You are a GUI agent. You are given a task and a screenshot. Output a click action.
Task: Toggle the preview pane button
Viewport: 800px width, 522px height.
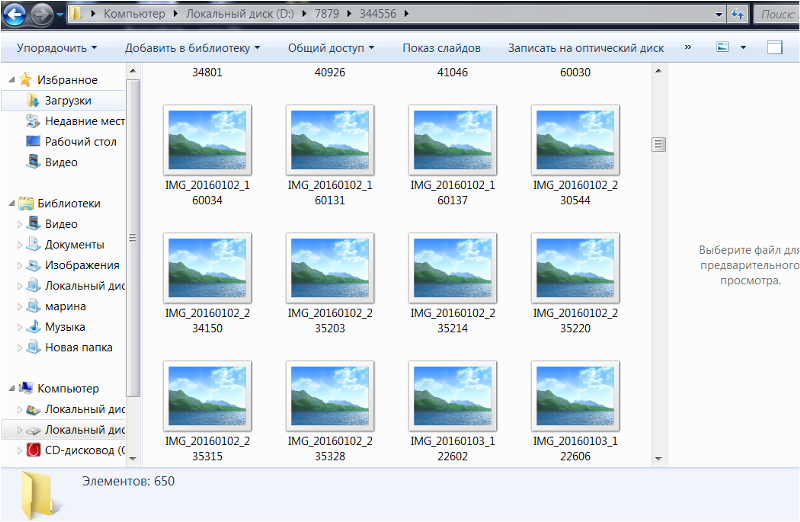point(774,47)
